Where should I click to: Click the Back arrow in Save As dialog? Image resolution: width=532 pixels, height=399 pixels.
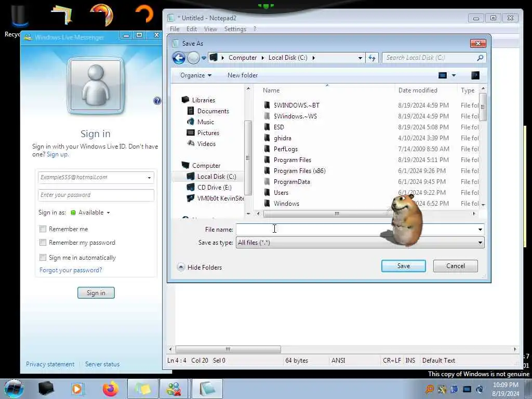179,58
